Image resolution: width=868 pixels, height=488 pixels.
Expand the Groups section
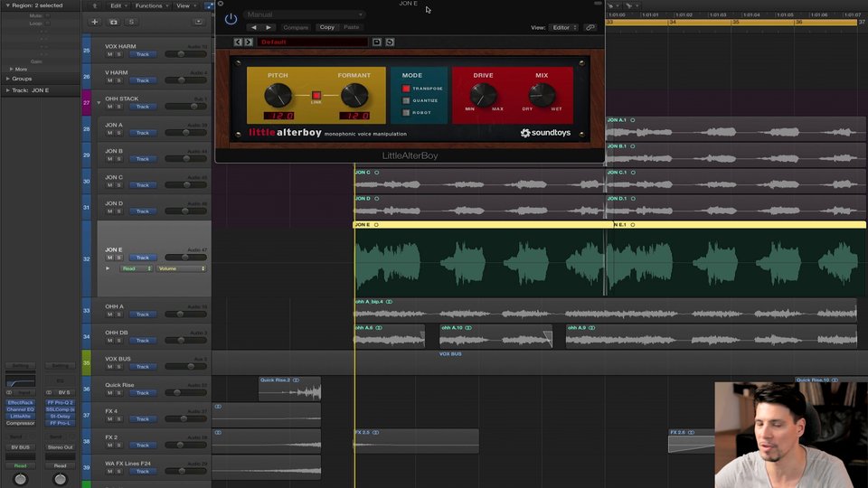pos(8,79)
